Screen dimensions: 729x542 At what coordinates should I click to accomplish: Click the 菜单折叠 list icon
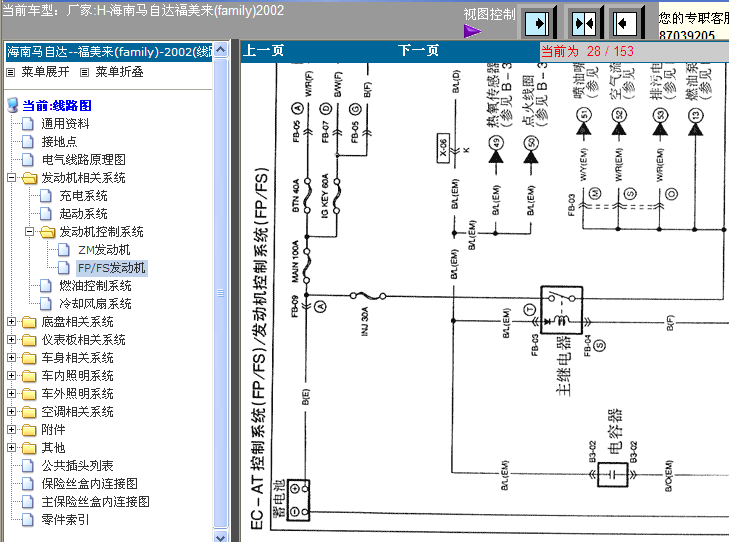[x=84, y=72]
